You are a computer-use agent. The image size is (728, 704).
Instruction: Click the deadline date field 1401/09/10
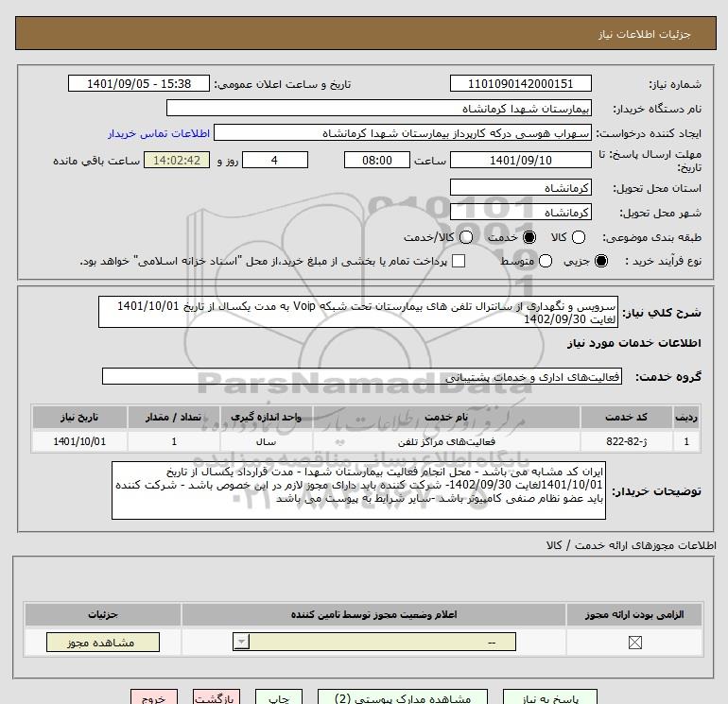coord(520,160)
